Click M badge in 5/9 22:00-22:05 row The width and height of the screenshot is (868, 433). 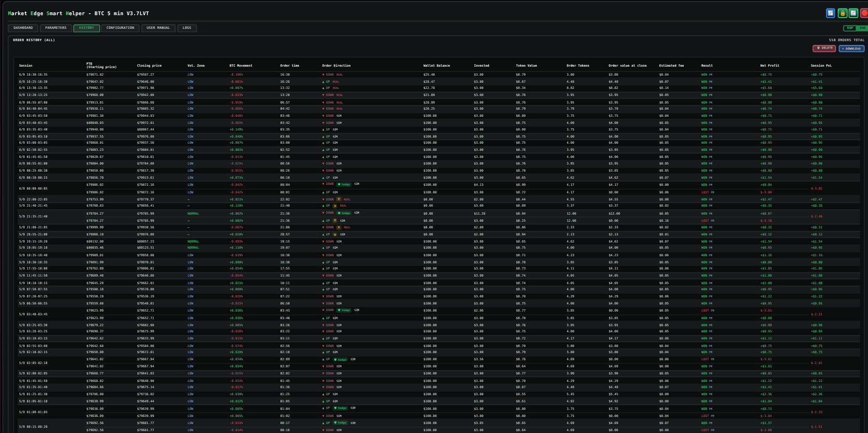339,199
